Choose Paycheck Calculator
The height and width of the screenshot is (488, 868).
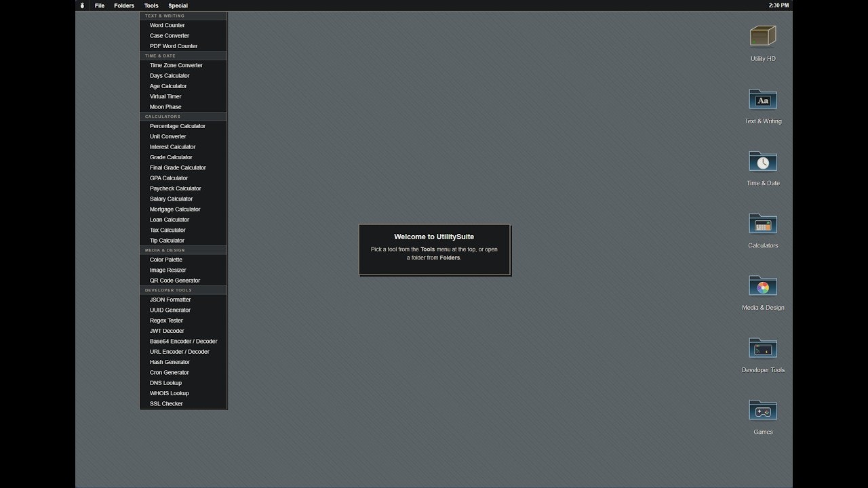tap(183, 188)
